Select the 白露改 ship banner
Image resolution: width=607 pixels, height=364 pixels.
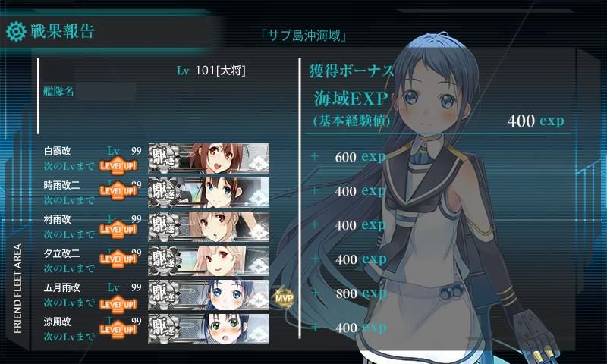[209, 158]
